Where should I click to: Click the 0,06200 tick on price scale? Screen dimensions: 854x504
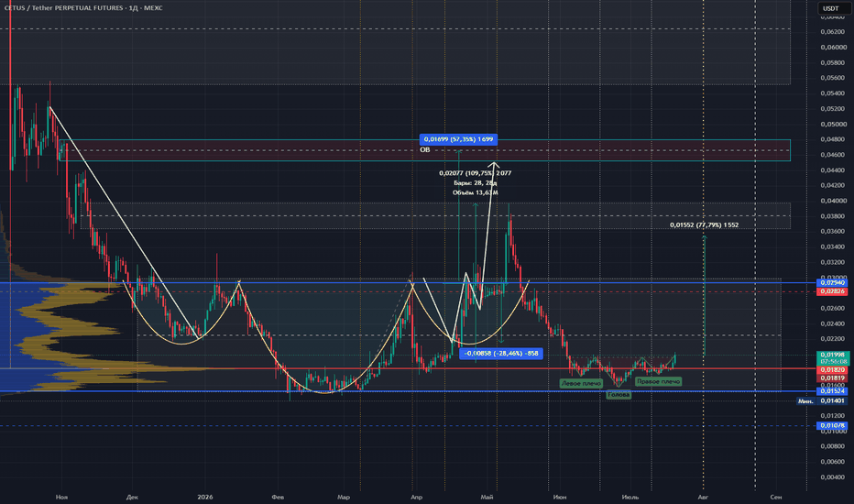tap(833, 31)
